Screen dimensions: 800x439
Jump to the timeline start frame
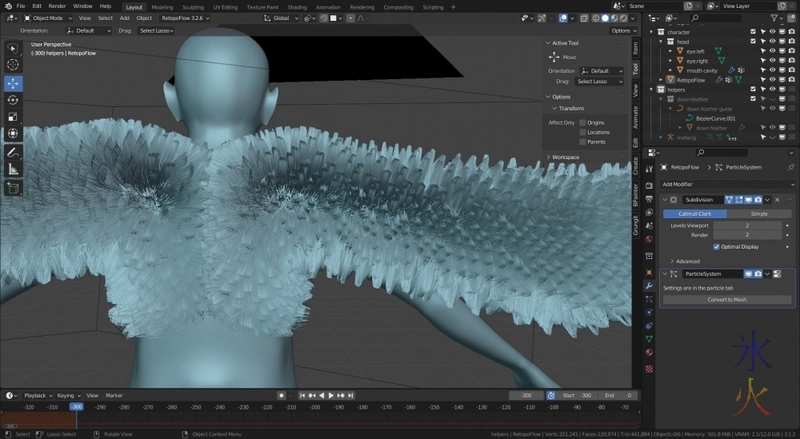click(302, 396)
